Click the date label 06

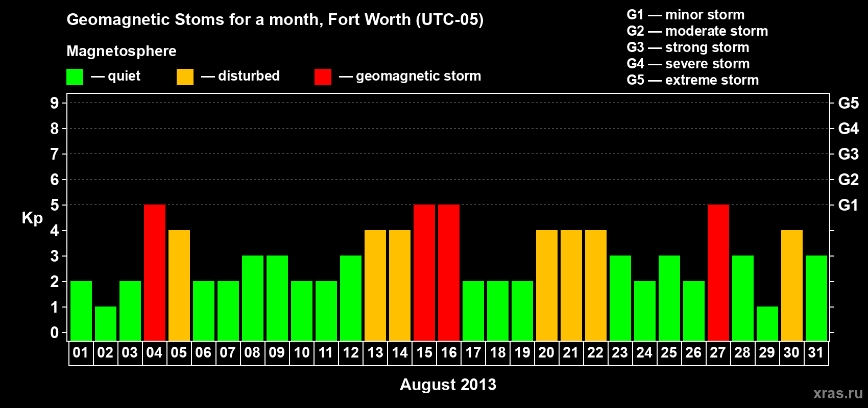(203, 352)
